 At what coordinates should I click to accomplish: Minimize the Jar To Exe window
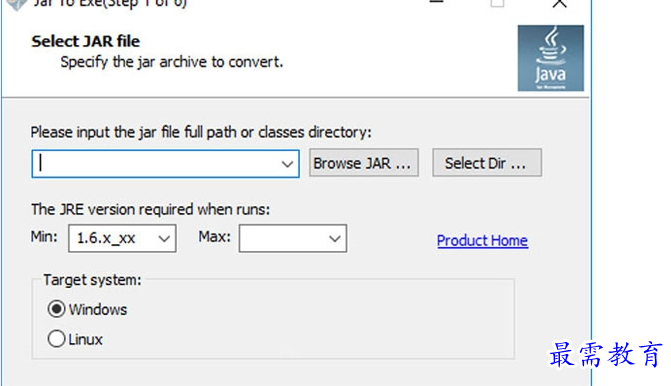[x=436, y=3]
